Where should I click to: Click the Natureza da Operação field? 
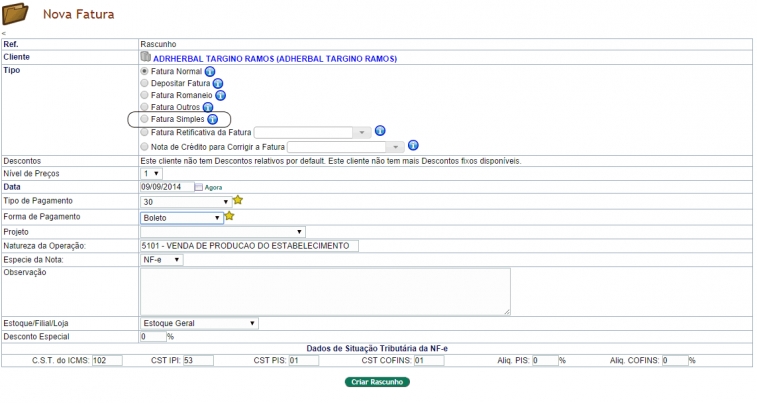coord(249,245)
